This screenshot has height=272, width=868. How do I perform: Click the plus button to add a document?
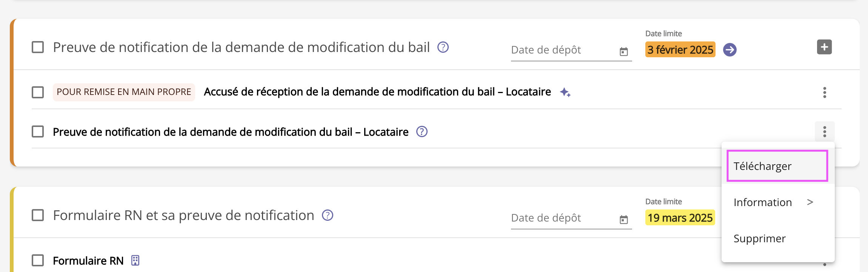(x=824, y=47)
